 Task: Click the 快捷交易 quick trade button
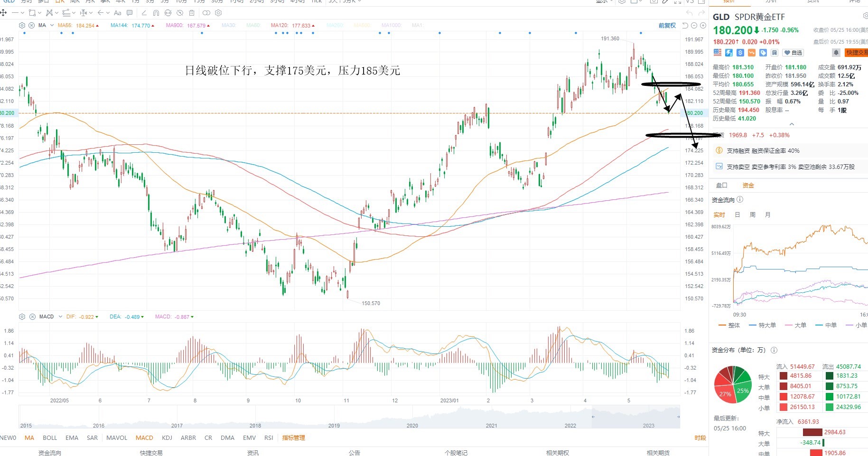(x=856, y=53)
